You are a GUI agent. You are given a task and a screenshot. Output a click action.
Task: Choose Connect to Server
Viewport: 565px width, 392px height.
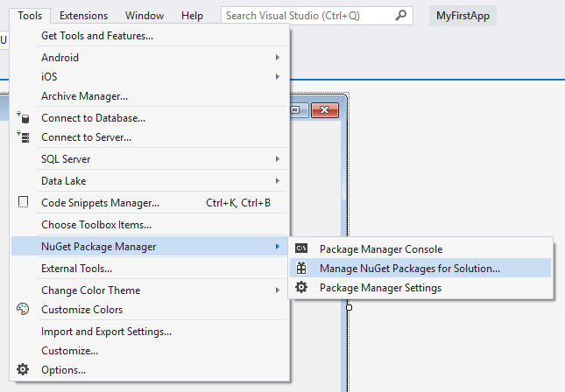[150, 137]
